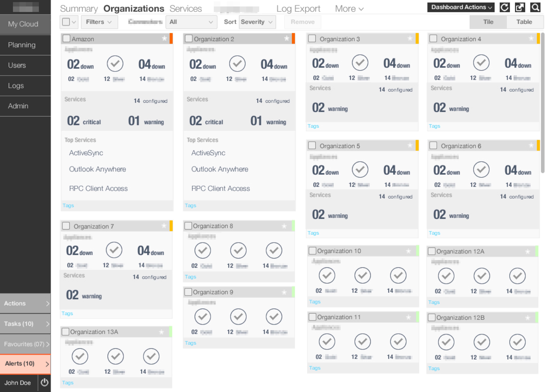Switch the view to Table
The width and height of the screenshot is (545, 392).
(524, 22)
